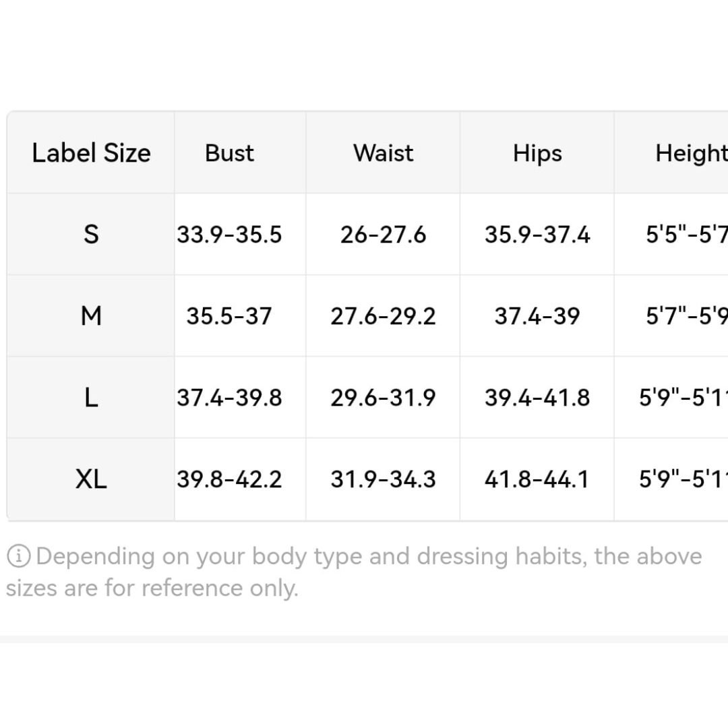The image size is (728, 728).
Task: Select the L size row label
Action: [91, 398]
